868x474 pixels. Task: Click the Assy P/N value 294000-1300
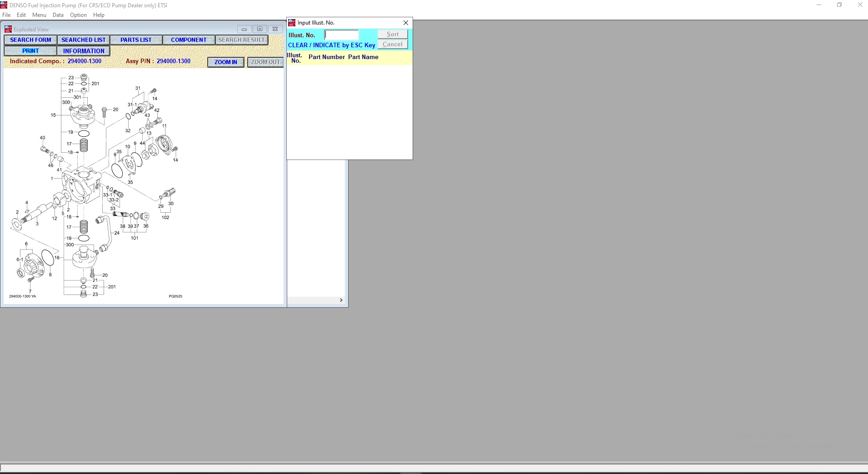tap(174, 61)
